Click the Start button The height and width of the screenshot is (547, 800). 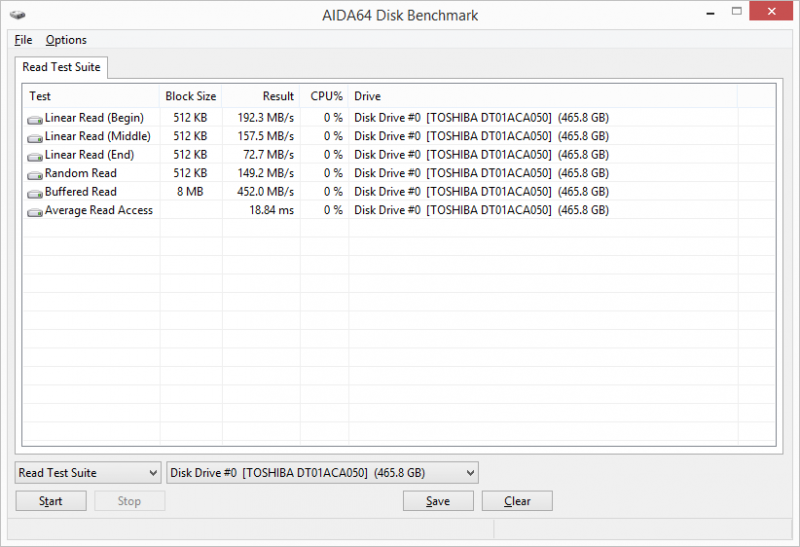[51, 501]
